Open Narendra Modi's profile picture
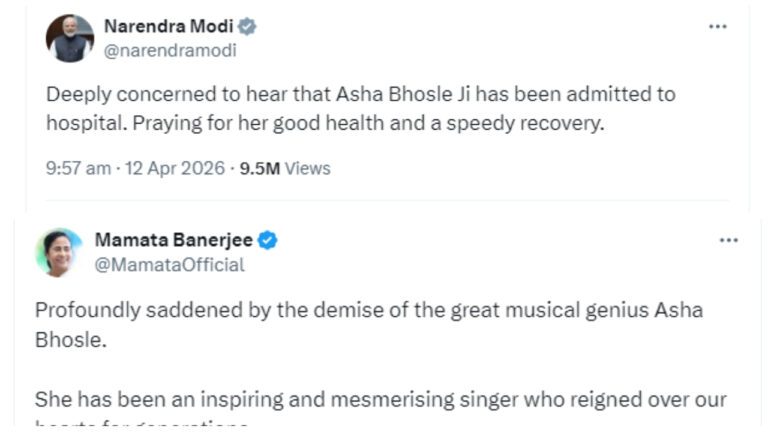The image size is (768, 432). pos(70,39)
